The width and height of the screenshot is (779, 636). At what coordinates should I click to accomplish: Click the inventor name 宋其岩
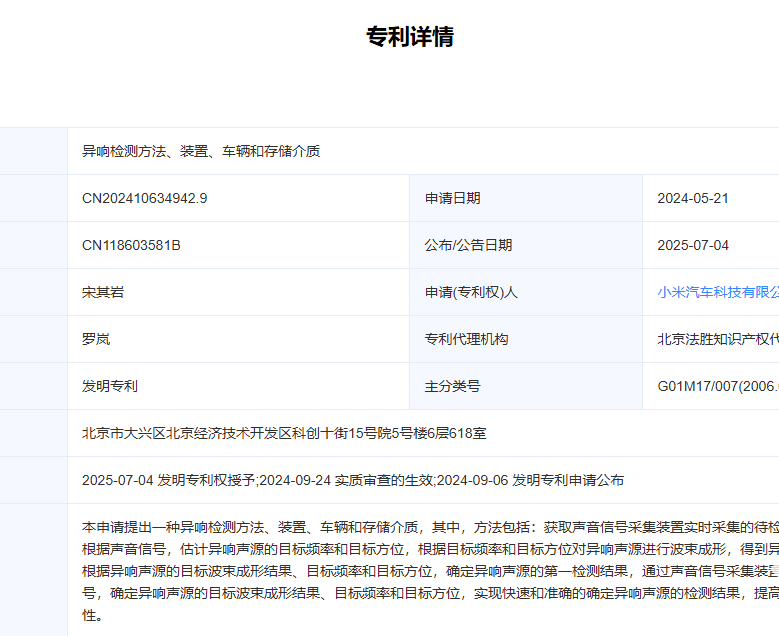pyautogui.click(x=103, y=292)
